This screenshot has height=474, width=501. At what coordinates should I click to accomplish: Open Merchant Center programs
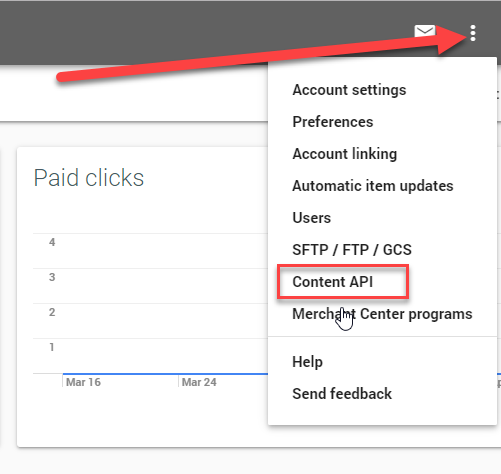pyautogui.click(x=382, y=314)
